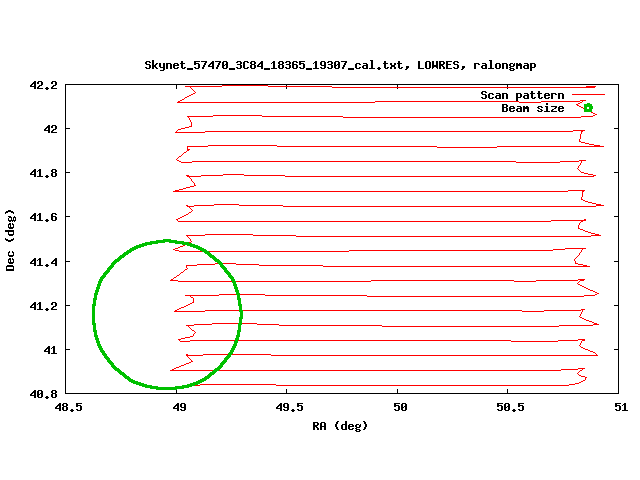Image resolution: width=640 pixels, height=480 pixels.
Task: Click the x-axis tick label 48.5
Action: coord(69,407)
